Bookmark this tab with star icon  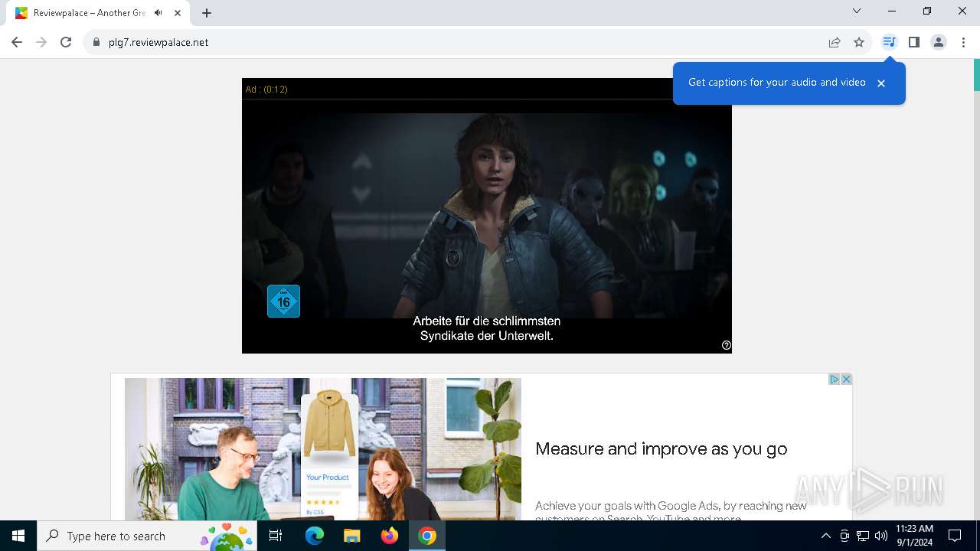859,42
